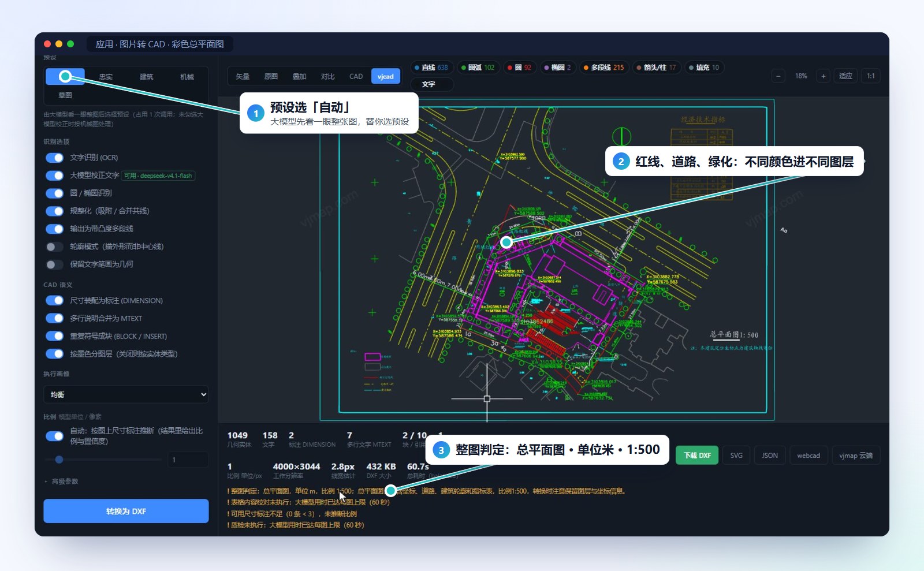Select the 建筑 preset
Screen dimensions: 924x571
click(x=147, y=77)
